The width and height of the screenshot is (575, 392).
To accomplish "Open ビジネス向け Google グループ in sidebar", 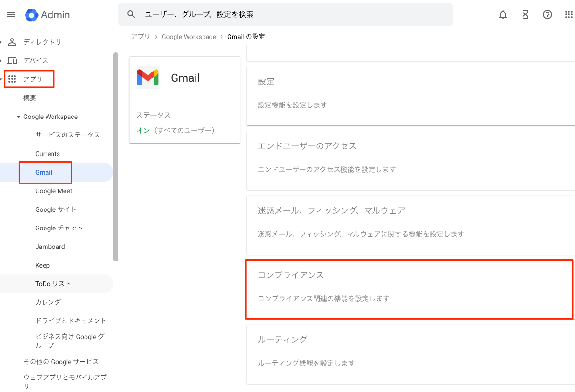I will tap(70, 341).
